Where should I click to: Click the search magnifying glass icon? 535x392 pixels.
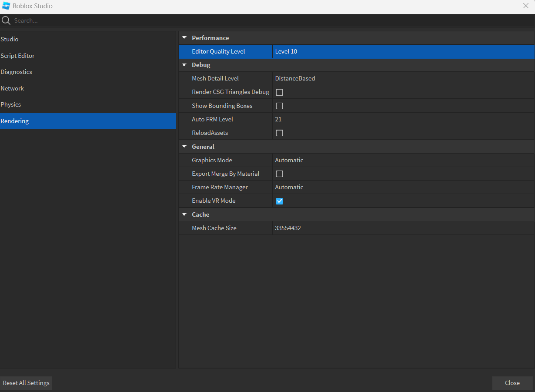tap(6, 20)
